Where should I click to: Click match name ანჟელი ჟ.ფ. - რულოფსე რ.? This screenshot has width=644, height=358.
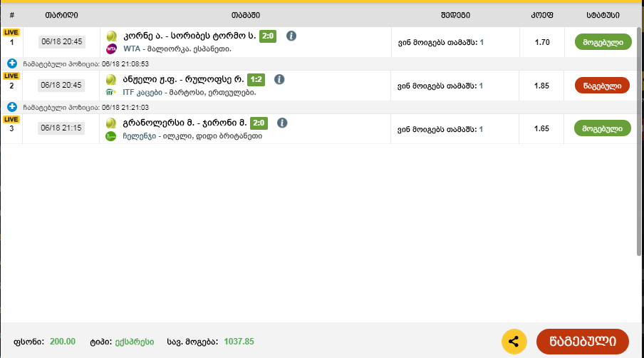coord(183,80)
